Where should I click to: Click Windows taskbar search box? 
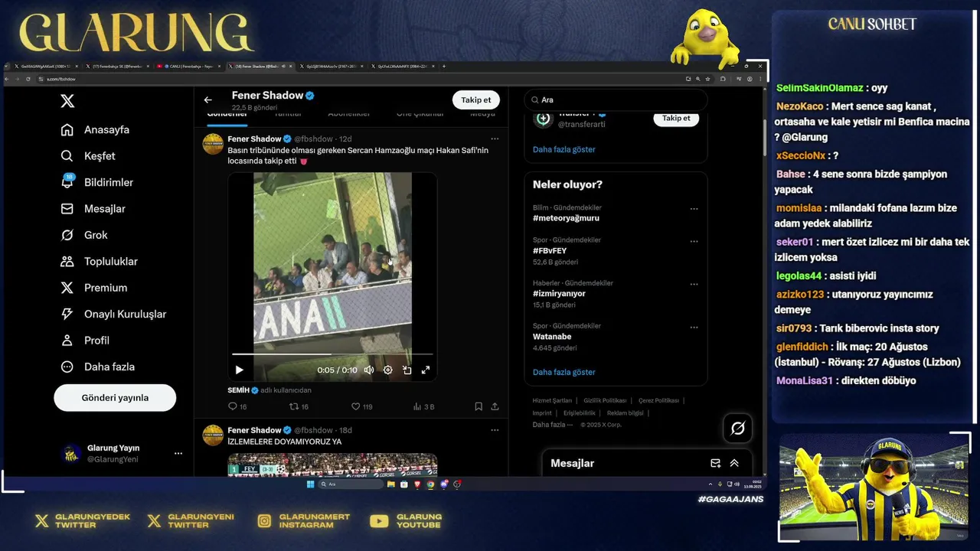351,484
